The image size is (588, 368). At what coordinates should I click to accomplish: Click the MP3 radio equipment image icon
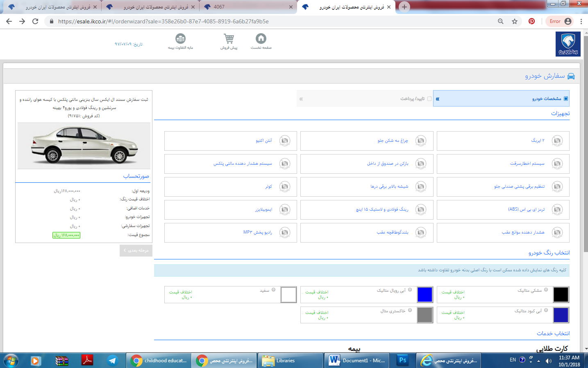point(285,232)
